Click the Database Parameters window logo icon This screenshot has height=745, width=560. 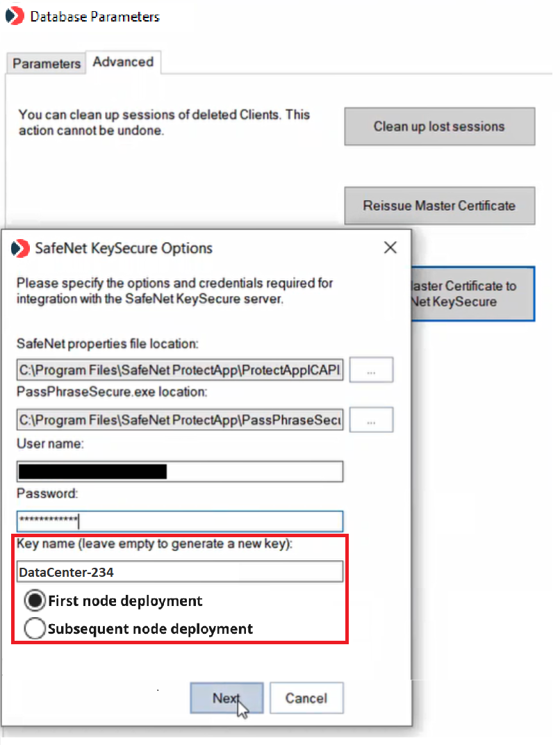tap(13, 16)
